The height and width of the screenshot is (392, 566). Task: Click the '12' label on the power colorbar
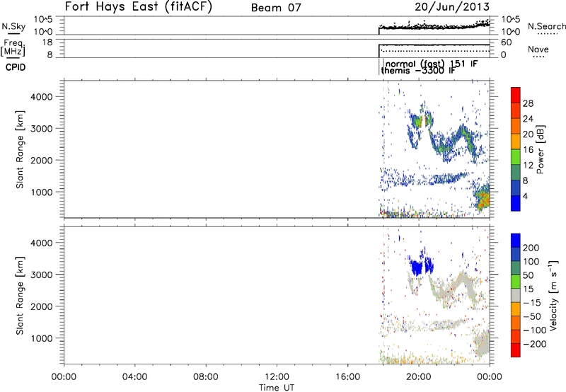[528, 166]
